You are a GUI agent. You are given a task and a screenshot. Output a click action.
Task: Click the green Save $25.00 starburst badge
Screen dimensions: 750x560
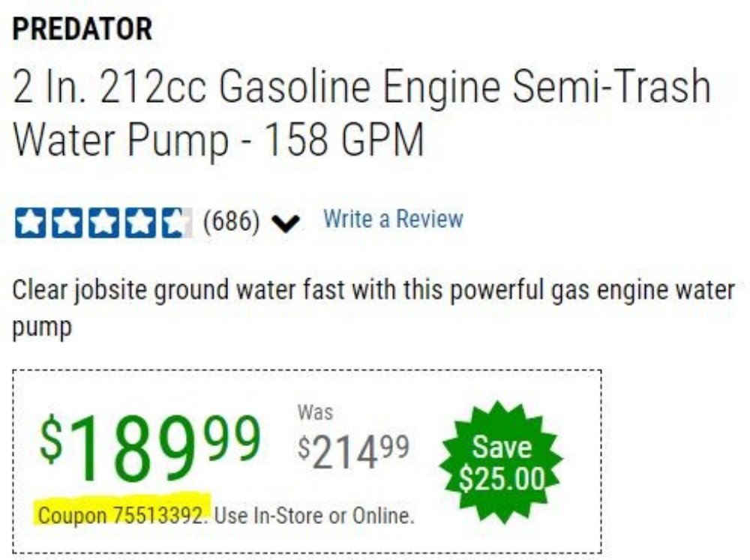pos(502,462)
